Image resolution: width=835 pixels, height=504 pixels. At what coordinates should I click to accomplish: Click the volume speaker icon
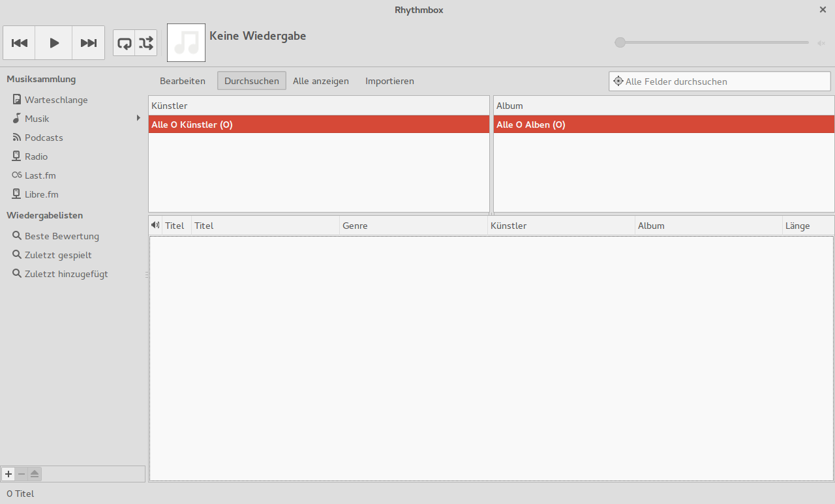tap(821, 43)
